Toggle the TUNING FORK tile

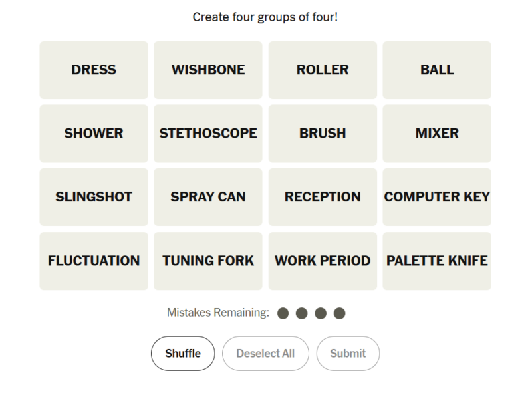pyautogui.click(x=208, y=261)
